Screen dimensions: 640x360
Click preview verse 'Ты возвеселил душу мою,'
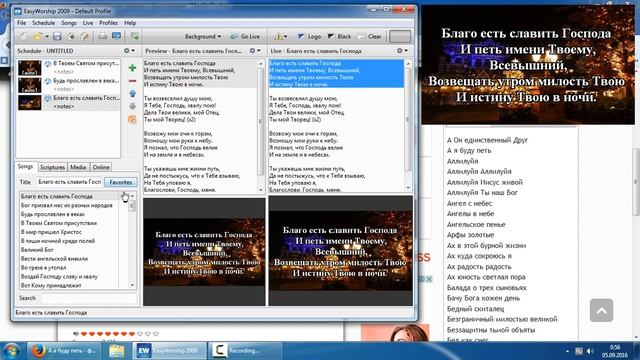tap(178, 98)
